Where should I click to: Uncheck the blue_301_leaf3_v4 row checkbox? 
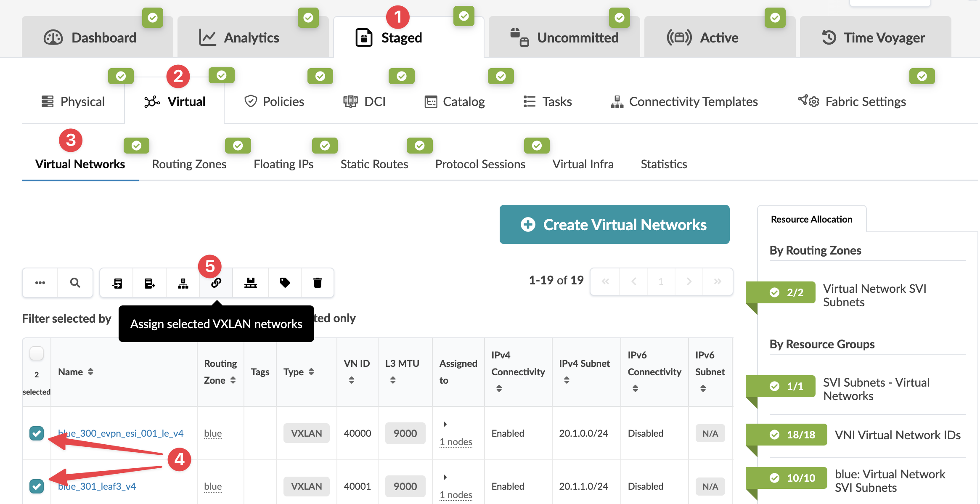pyautogui.click(x=37, y=486)
